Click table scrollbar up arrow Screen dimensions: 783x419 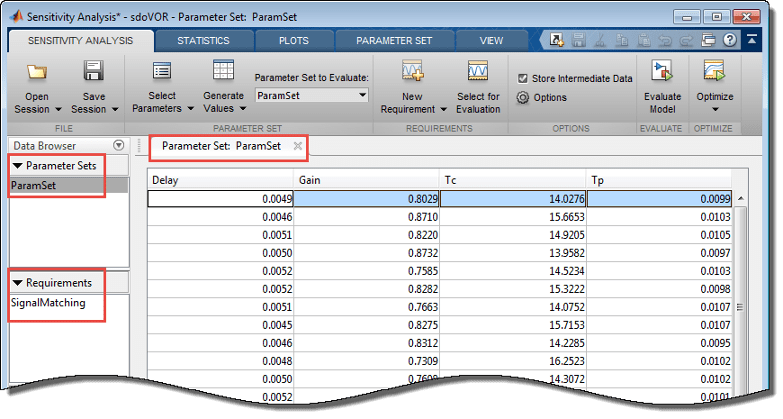tap(741, 198)
